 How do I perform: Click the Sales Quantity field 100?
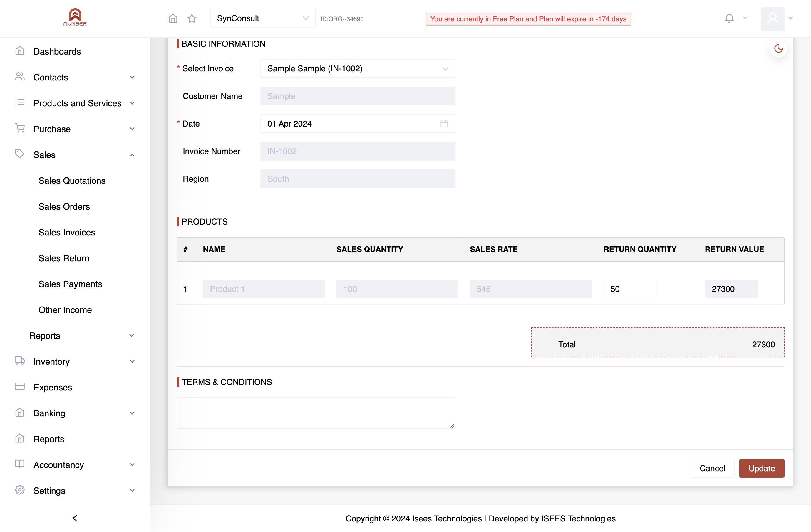pos(397,289)
